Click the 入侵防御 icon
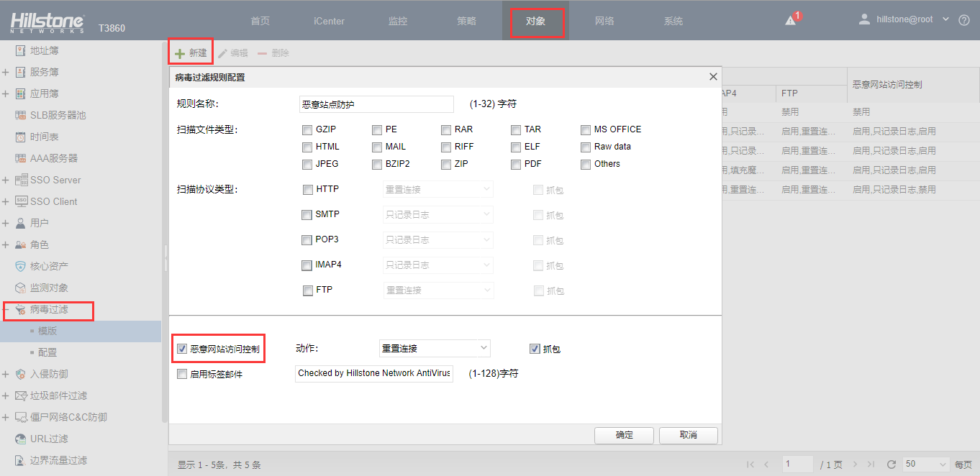The width and height of the screenshot is (980, 476). coord(20,374)
